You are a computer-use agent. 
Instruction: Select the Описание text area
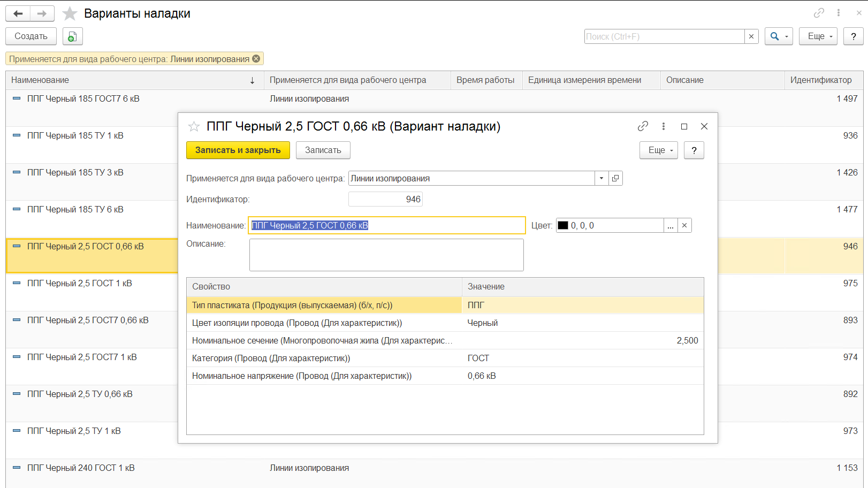point(386,255)
